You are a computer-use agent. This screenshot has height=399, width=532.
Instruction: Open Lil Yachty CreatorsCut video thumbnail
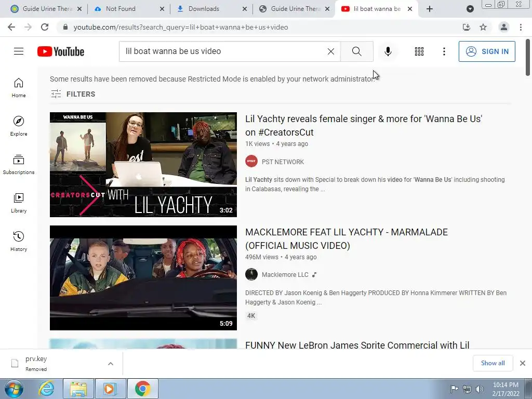(143, 165)
